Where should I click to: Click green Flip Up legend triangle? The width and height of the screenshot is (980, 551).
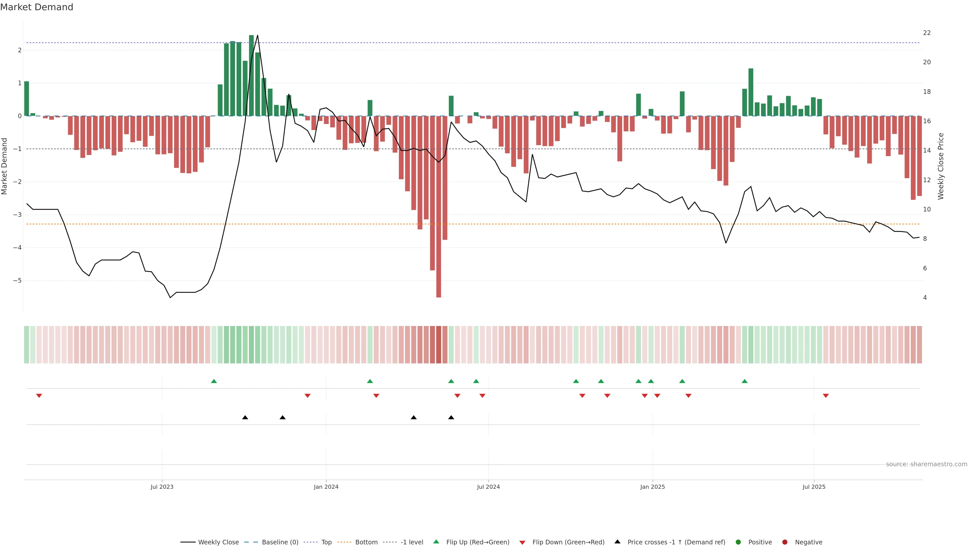pos(436,542)
